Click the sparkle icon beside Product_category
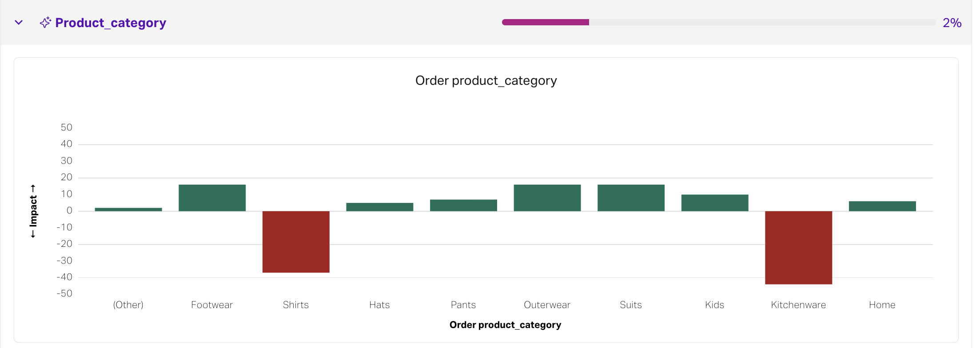The height and width of the screenshot is (348, 980). point(45,22)
